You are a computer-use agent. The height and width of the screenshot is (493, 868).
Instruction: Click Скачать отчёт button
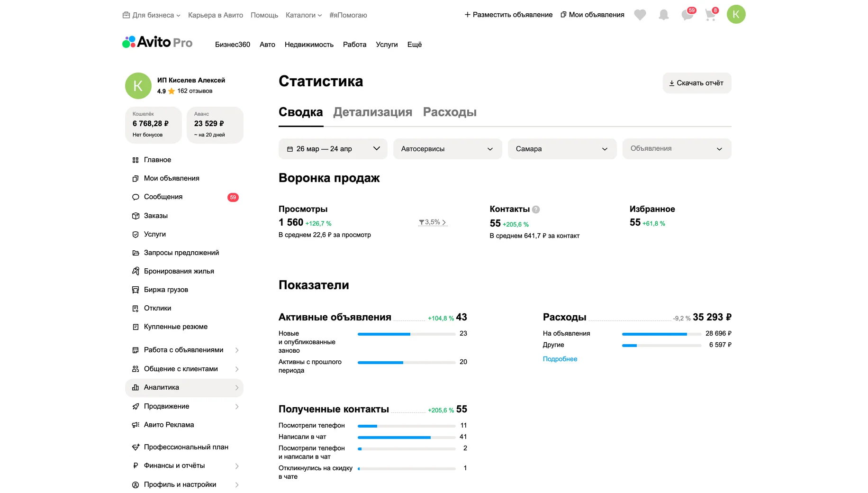(696, 83)
